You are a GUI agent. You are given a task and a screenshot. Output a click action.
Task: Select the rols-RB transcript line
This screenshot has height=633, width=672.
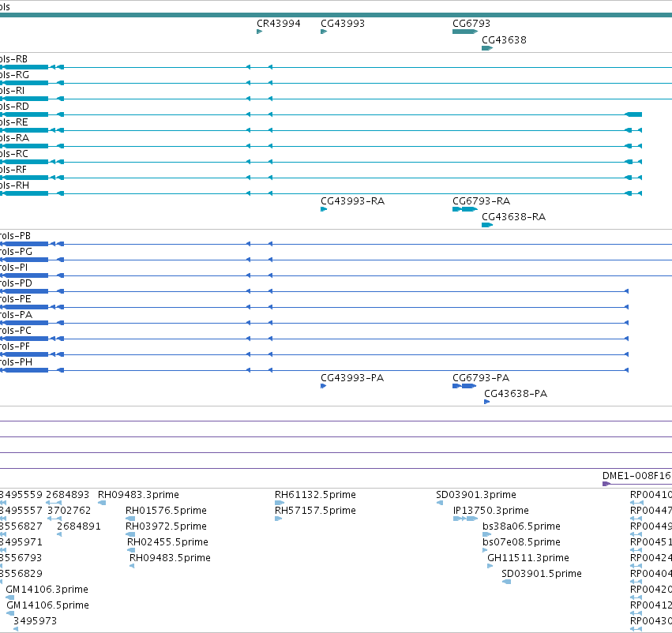point(336,67)
